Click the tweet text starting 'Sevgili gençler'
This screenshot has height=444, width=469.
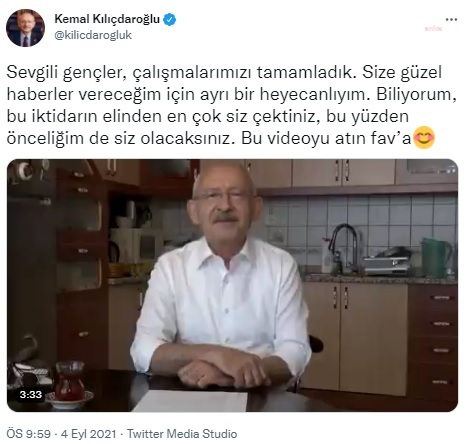[x=231, y=105]
